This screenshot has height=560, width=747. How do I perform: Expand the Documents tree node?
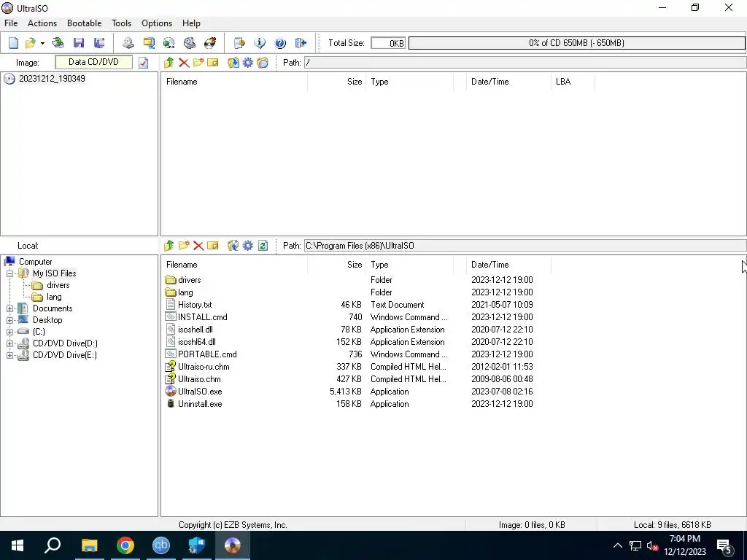click(x=9, y=308)
